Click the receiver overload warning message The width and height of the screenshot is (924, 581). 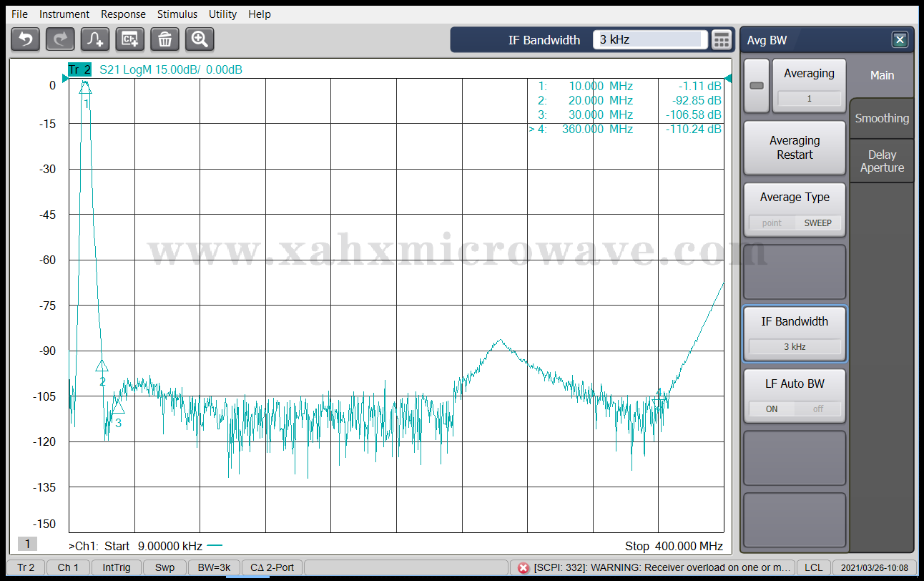(662, 567)
